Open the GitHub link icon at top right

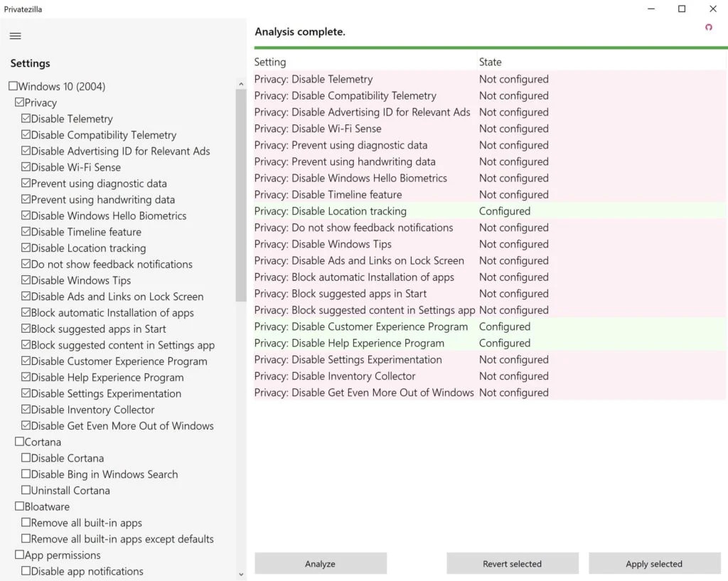click(x=709, y=28)
